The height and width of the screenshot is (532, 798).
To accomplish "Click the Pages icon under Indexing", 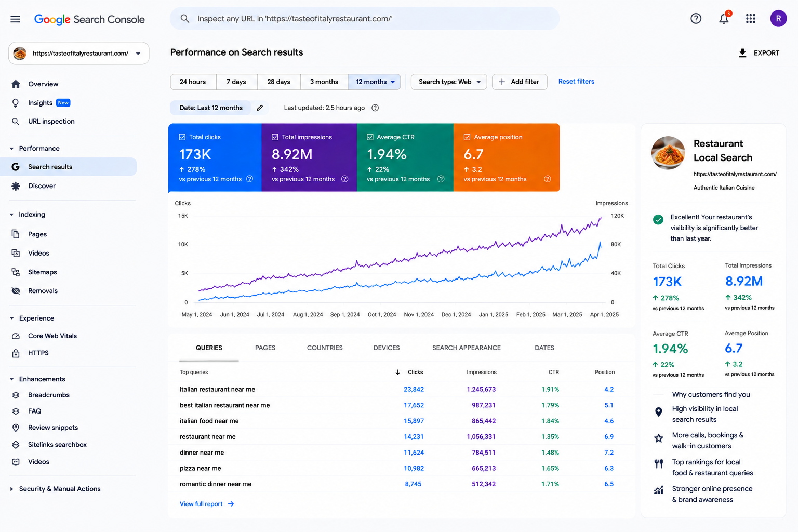I will pyautogui.click(x=16, y=234).
